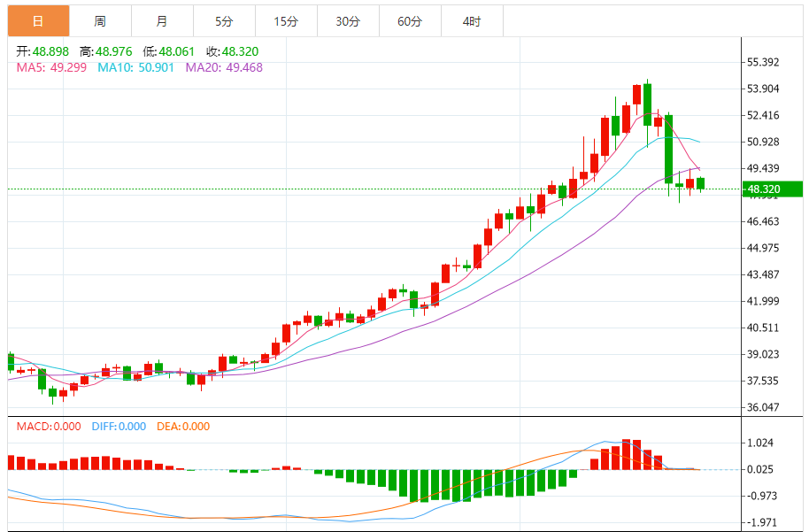The image size is (809, 532).
Task: Open the 30分 timeframe tab
Action: tap(348, 21)
